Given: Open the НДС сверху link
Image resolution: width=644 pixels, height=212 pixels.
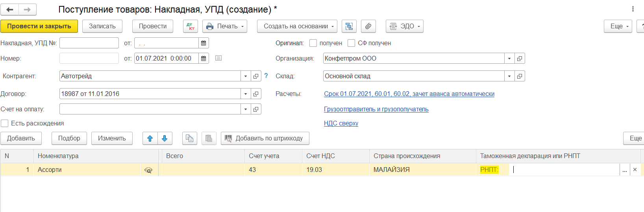Looking at the screenshot, I should pos(341,124).
